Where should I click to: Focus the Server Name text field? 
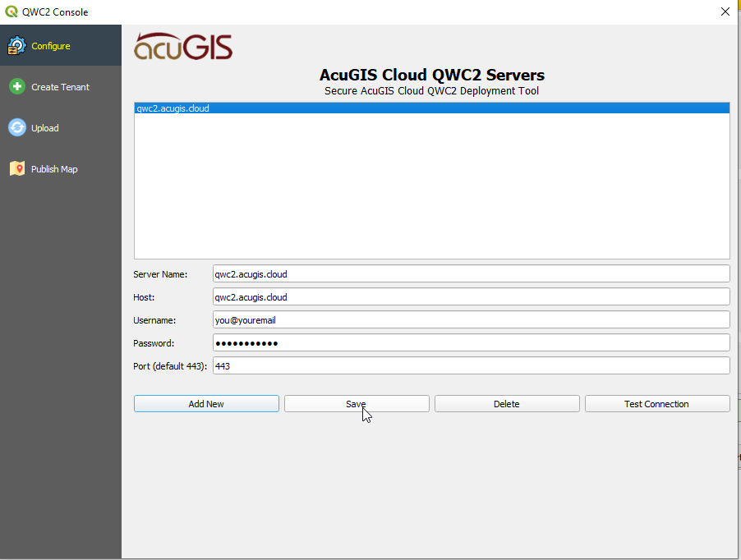pyautogui.click(x=471, y=273)
